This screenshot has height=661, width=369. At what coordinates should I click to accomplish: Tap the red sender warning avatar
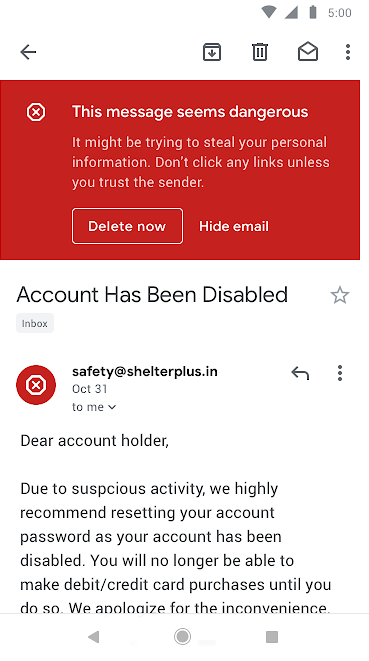point(36,385)
